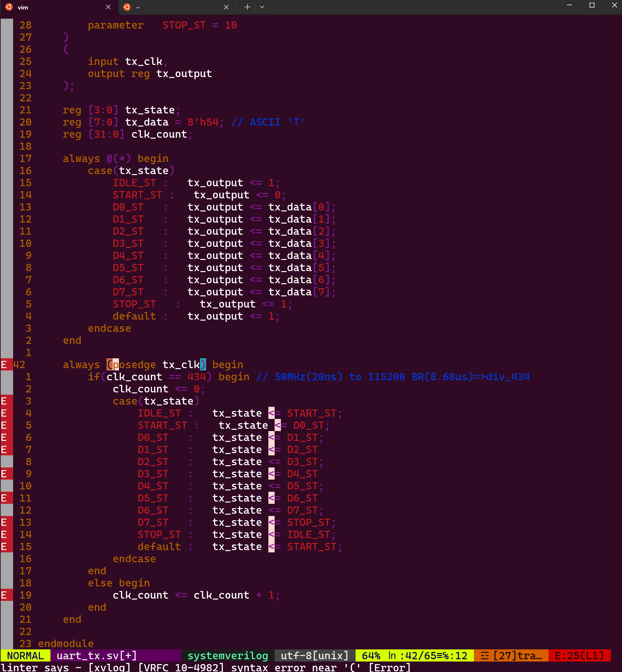Viewport: 622px width, 672px height.
Task: Maximize the terminal window
Action: [x=592, y=5]
